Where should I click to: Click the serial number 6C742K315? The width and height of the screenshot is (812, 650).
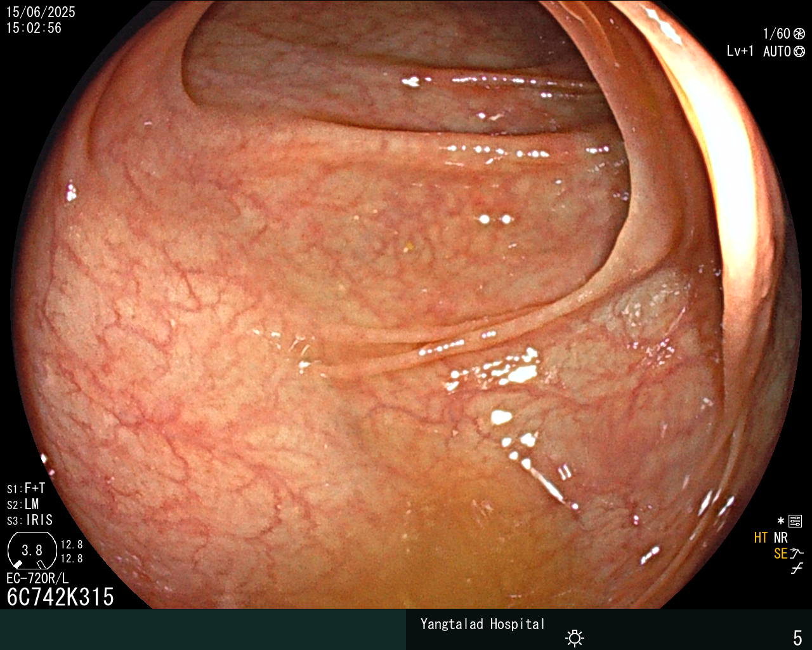[x=60, y=597]
